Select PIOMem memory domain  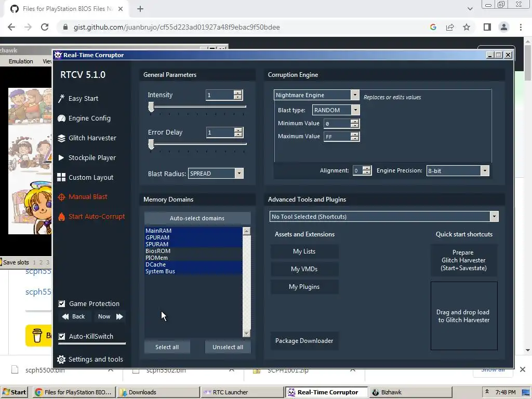click(193, 258)
